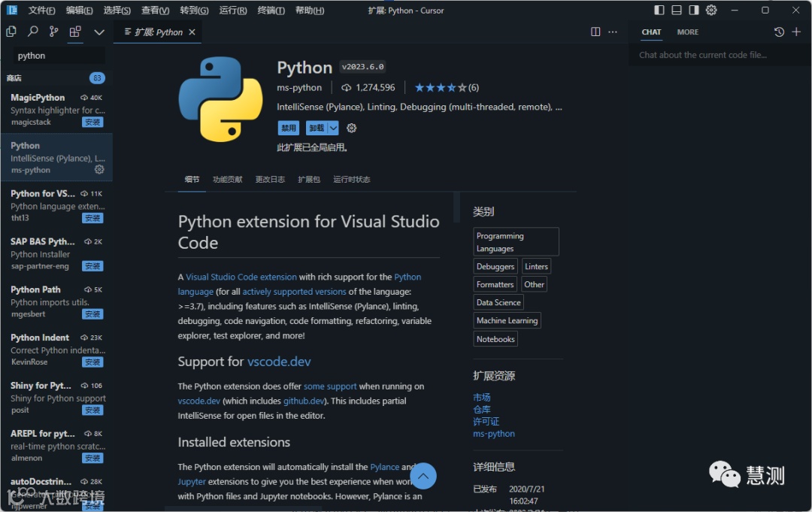Screen dimensions: 812x512
Task: Select Linters category
Action: tap(536, 266)
